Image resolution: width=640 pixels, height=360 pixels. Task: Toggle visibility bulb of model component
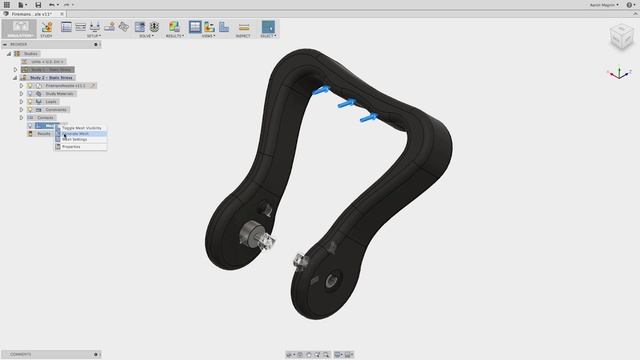30,86
